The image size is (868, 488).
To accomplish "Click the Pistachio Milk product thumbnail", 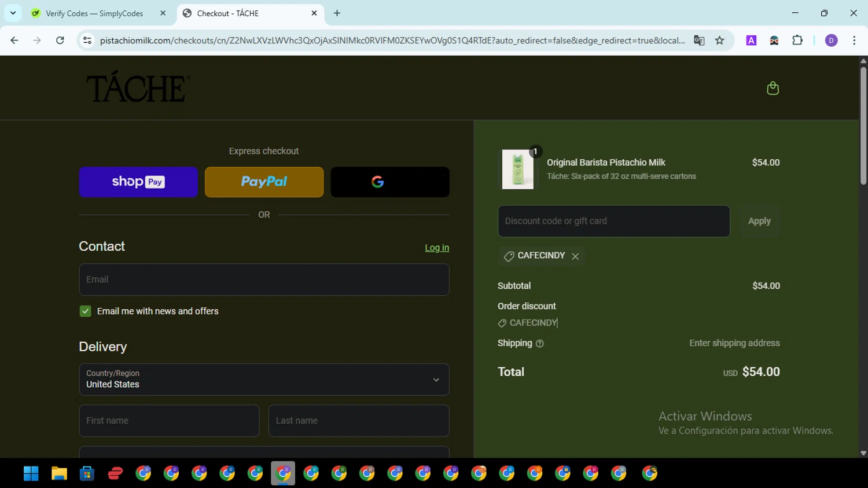I will point(518,169).
